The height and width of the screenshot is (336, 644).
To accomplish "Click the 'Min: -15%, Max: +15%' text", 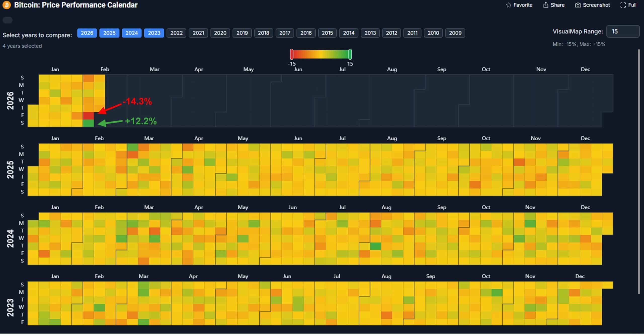I will [579, 44].
